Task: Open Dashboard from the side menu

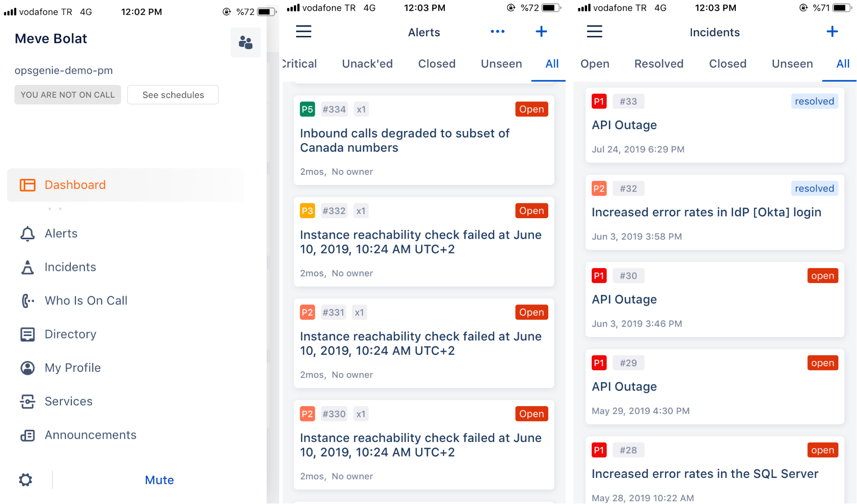Action: [x=125, y=185]
